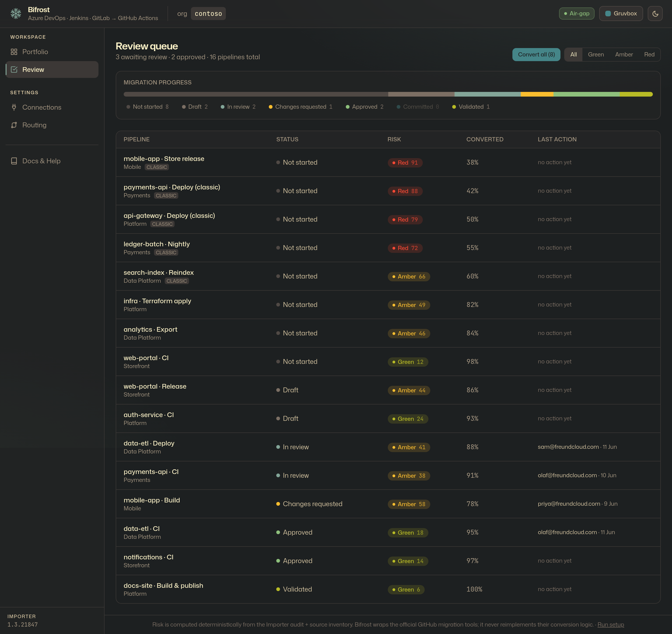Screen dimensions: 672x634
Task: Follow the Run setup link in footer
Action: tap(610, 624)
